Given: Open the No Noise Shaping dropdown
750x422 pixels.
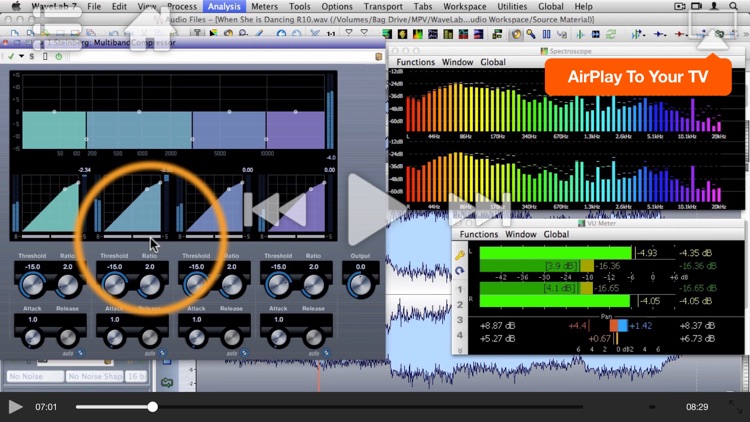Looking at the screenshot, I should coord(95,377).
